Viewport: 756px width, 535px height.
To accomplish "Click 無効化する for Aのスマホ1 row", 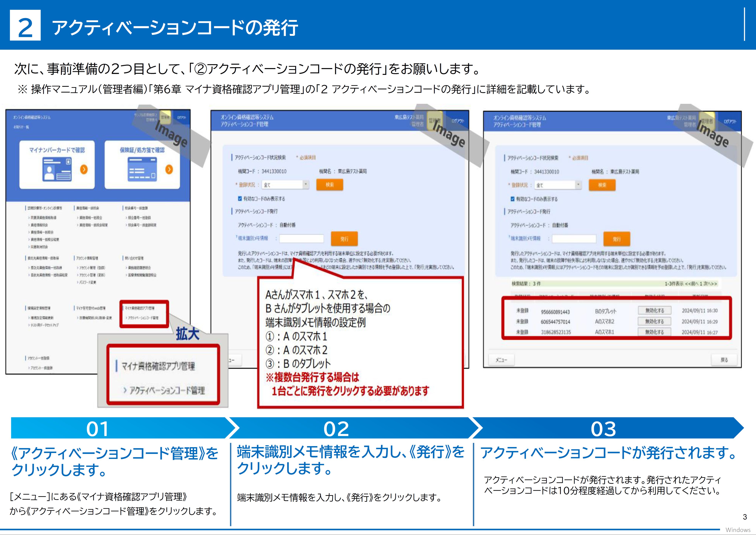I will [655, 332].
